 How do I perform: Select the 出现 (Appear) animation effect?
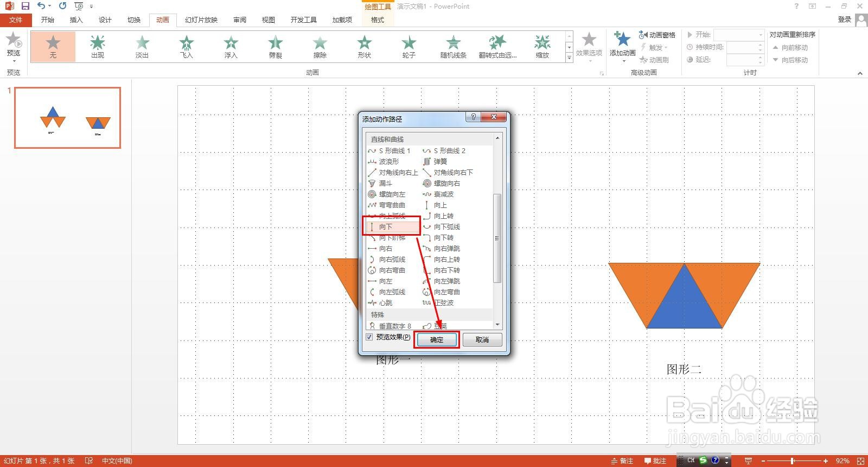(x=98, y=47)
